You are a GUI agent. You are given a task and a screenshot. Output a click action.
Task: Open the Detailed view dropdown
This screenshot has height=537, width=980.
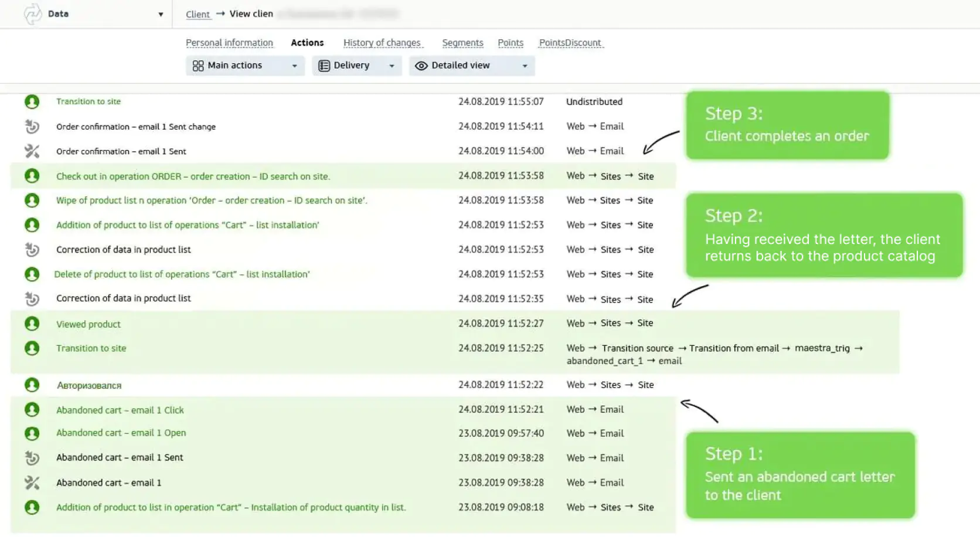click(472, 66)
